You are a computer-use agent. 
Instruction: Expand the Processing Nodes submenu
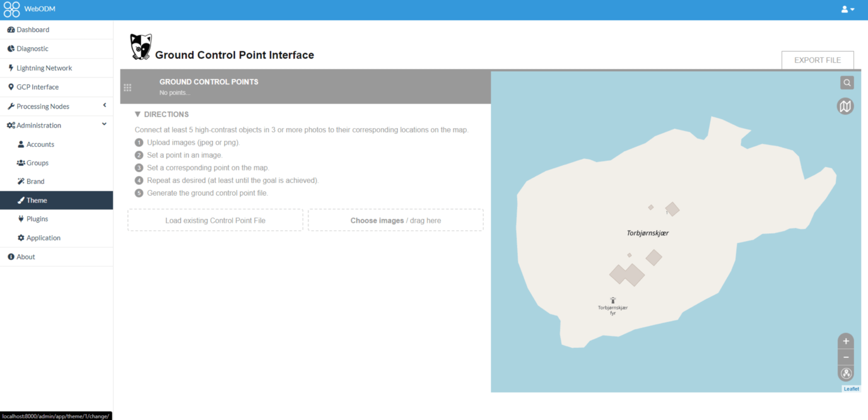click(x=103, y=106)
